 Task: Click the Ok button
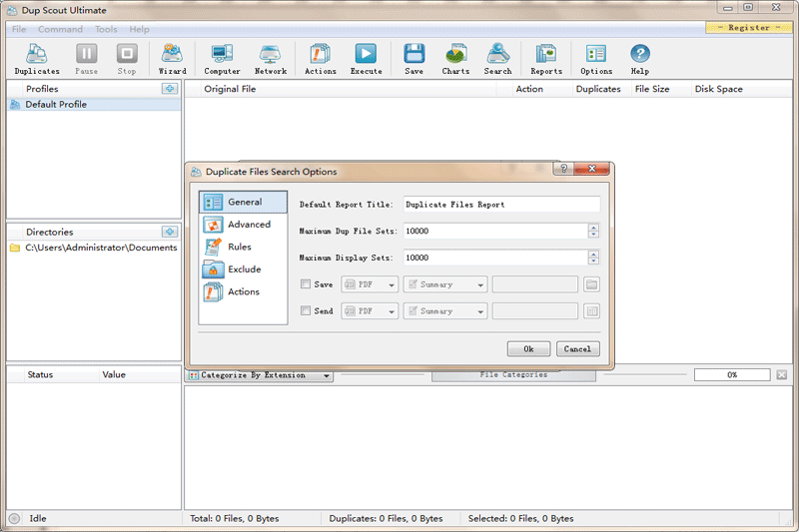(528, 348)
